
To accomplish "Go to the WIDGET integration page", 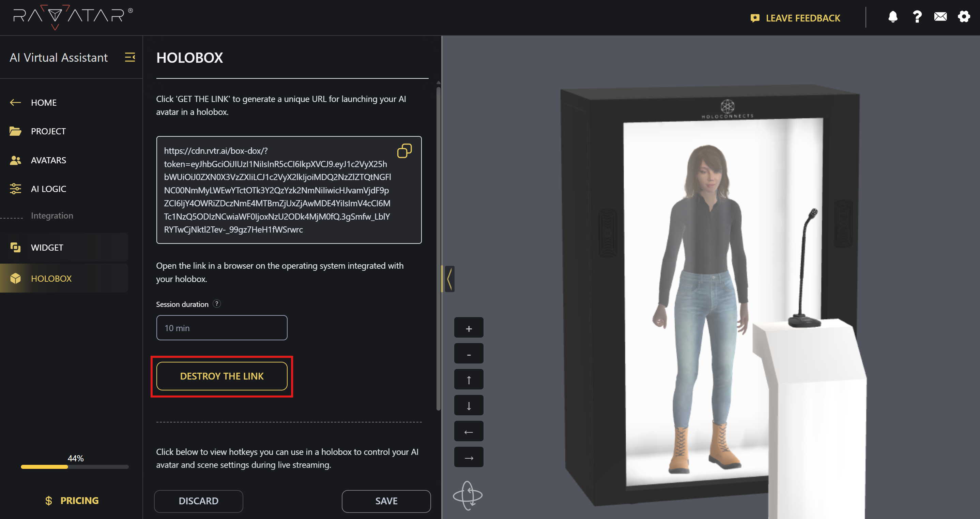I will click(47, 248).
